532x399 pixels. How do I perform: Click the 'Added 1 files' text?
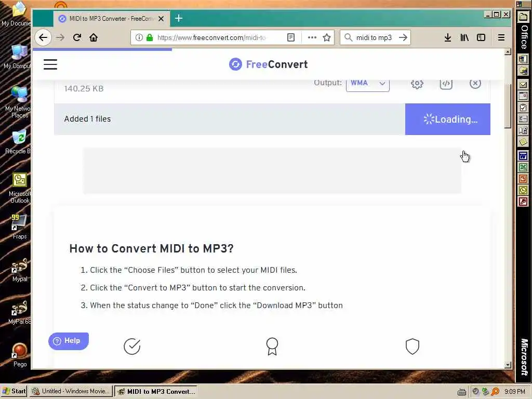[x=87, y=119]
